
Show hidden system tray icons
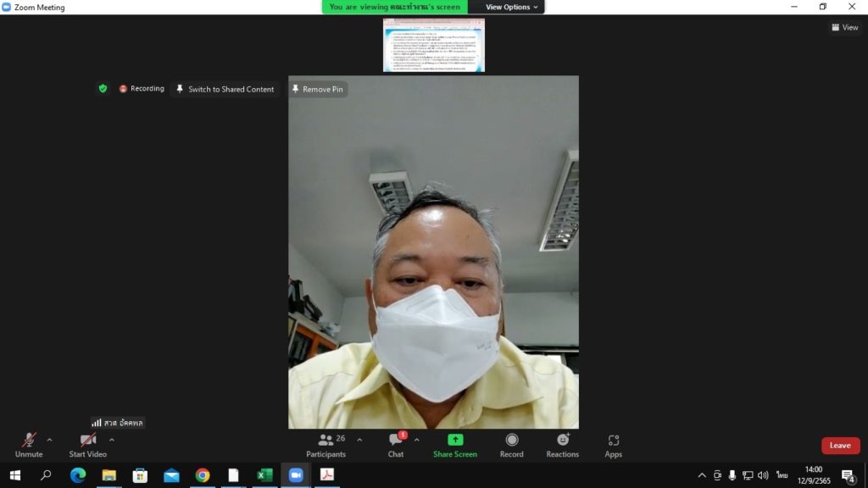(x=702, y=475)
